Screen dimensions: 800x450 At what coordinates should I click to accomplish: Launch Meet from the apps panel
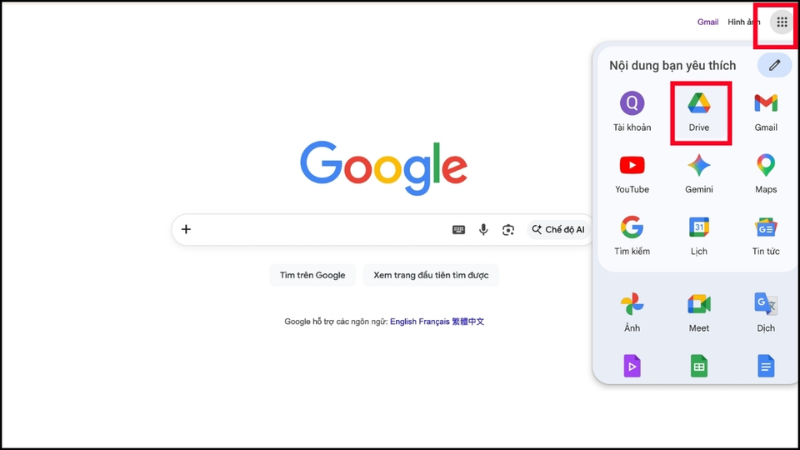click(699, 313)
